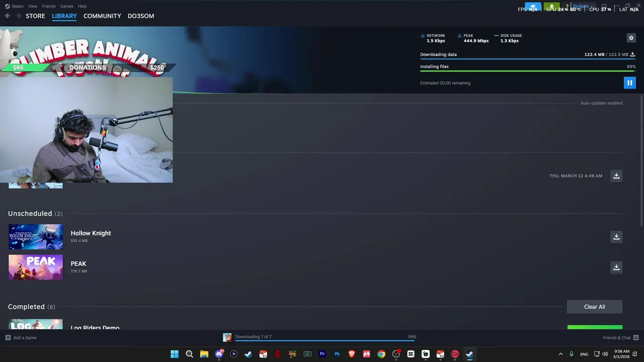Open Brave browser from taskbar
644x362 pixels.
click(352, 354)
